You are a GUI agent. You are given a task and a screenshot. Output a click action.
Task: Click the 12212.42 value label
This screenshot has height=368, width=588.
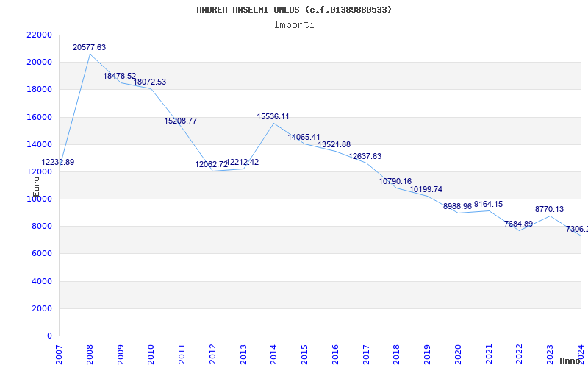pyautogui.click(x=243, y=162)
